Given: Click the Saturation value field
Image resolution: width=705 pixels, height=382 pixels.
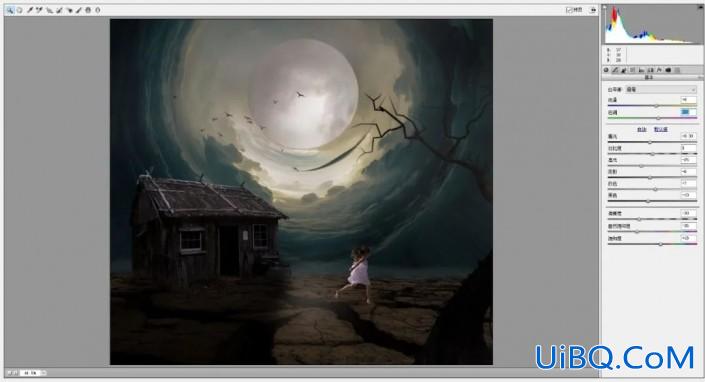Looking at the screenshot, I should click(x=688, y=238).
